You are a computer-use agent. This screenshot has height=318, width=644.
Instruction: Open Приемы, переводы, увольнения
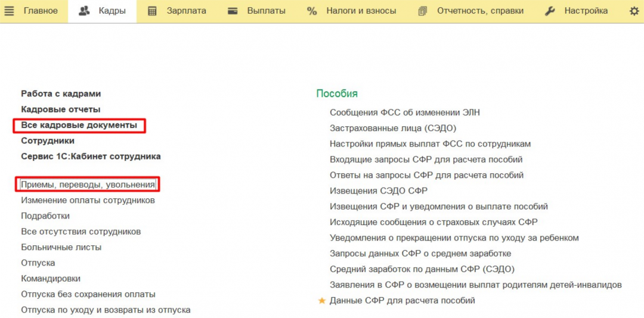click(x=88, y=185)
